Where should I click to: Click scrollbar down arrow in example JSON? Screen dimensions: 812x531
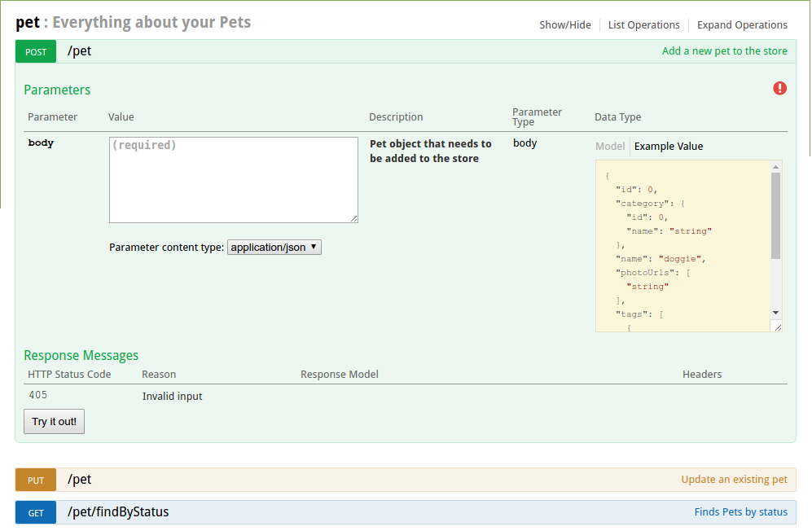[x=775, y=313]
